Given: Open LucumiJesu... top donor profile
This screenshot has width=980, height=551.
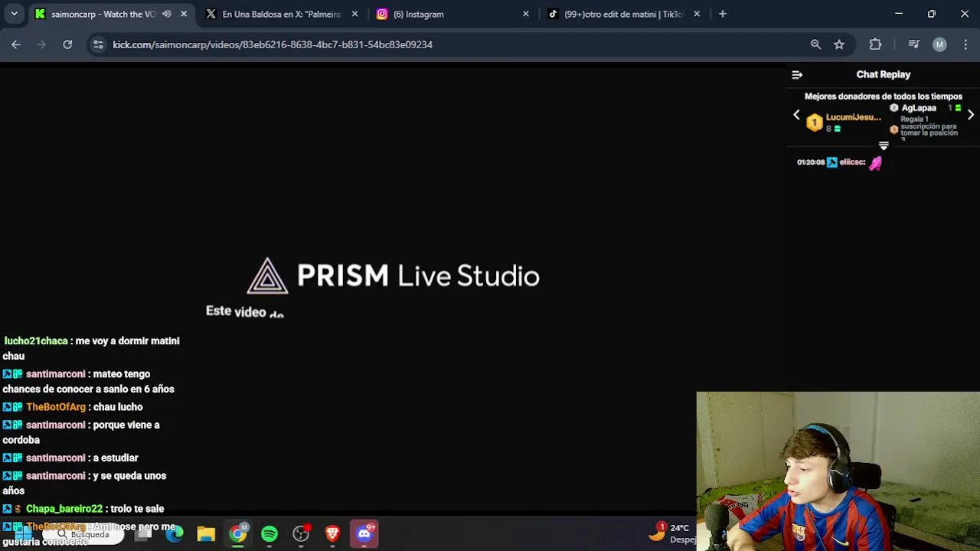Looking at the screenshot, I should pyautogui.click(x=853, y=117).
